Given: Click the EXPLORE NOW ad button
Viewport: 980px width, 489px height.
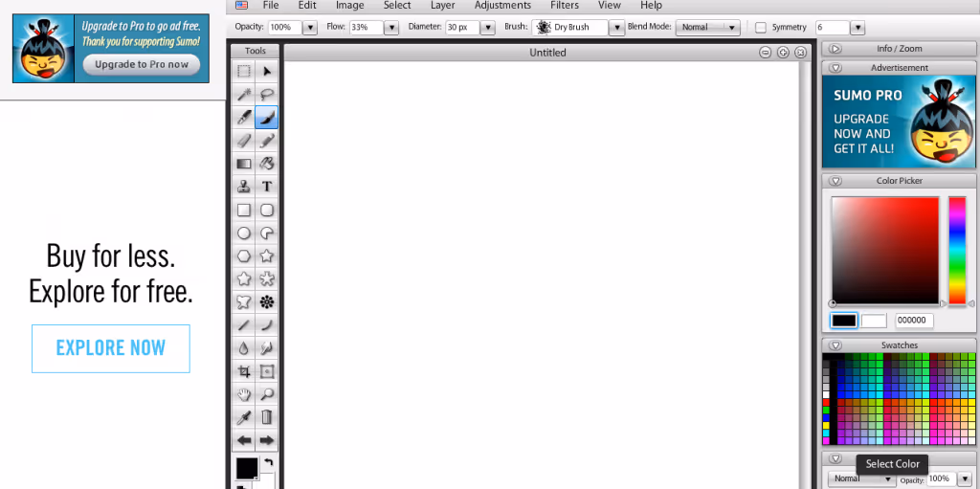Looking at the screenshot, I should (x=111, y=348).
